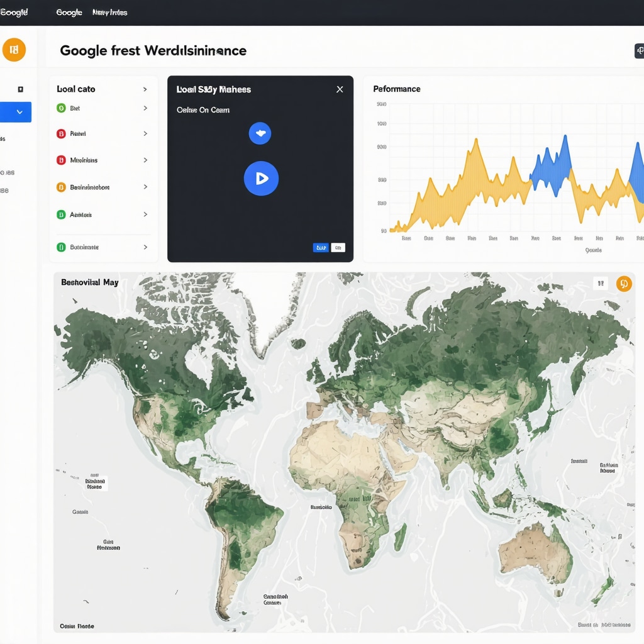Open the Google item in the top navigation bar
This screenshot has height=644, width=644.
(69, 13)
